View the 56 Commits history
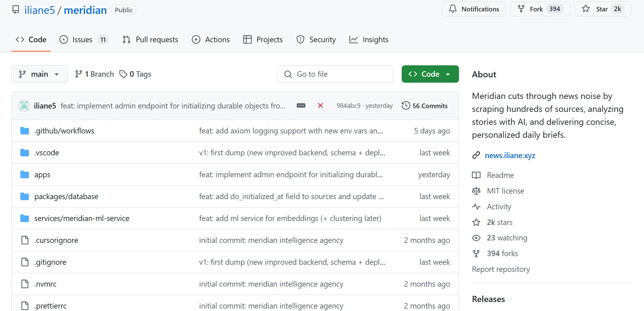The width and height of the screenshot is (644, 311). [425, 106]
